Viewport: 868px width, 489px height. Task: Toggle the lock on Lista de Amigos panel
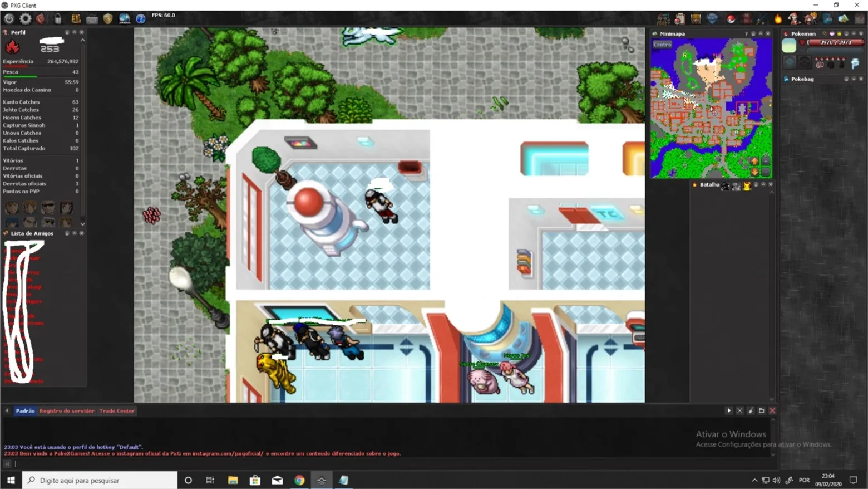pos(67,233)
